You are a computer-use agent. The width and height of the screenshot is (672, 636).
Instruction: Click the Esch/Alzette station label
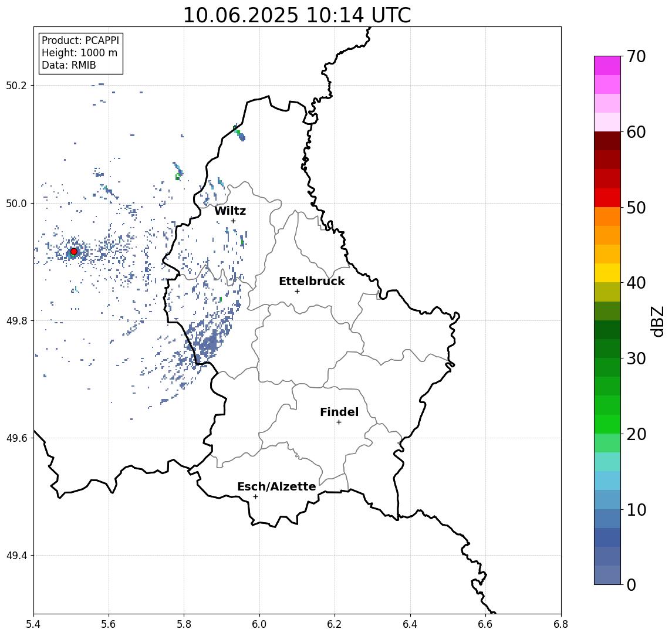click(276, 486)
